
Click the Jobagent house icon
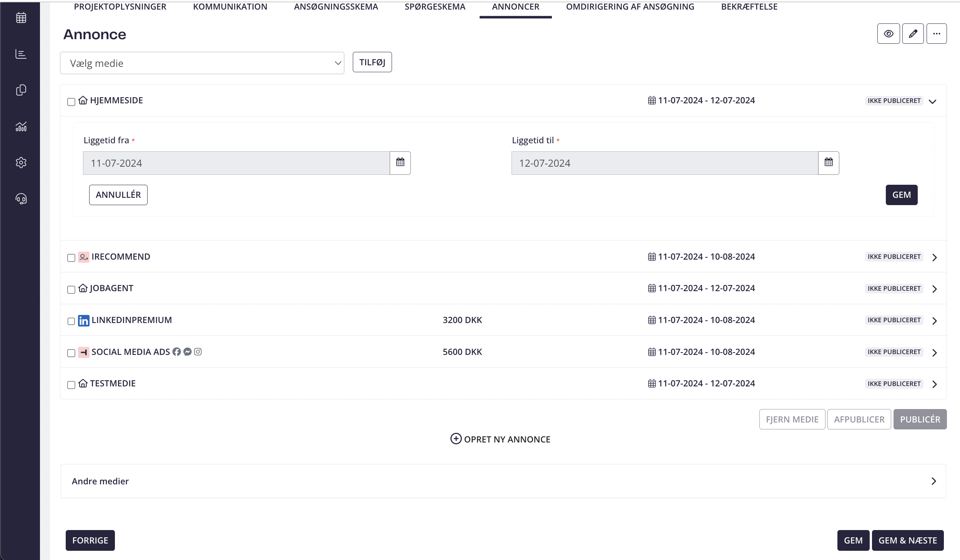83,288
